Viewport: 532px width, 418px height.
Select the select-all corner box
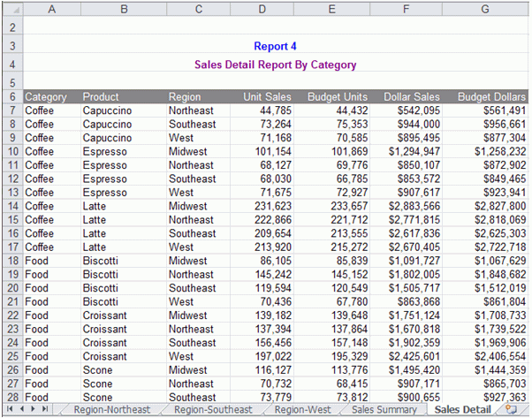11,9
